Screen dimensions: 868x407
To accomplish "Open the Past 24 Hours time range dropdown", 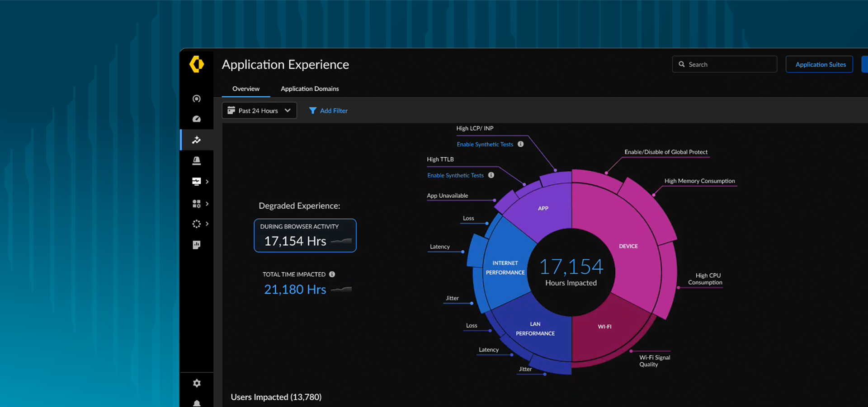I will [x=259, y=110].
